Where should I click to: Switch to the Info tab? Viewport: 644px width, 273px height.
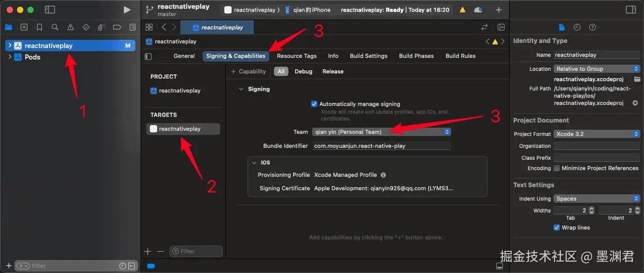(333, 56)
